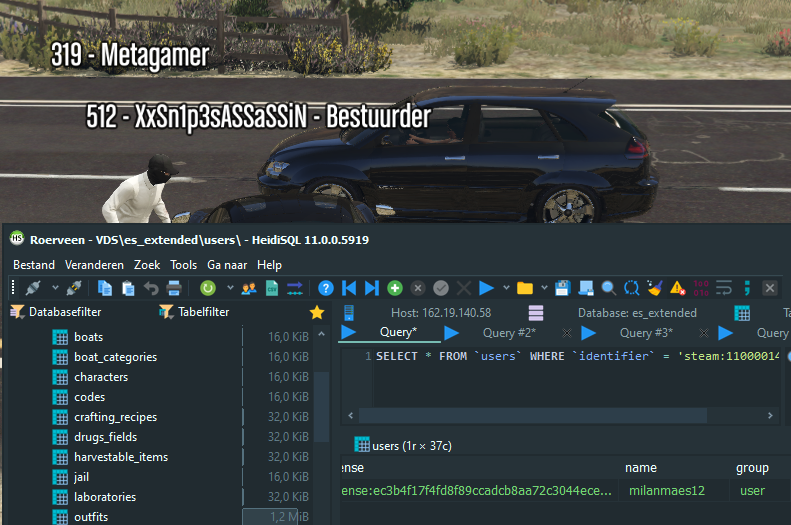Screen dimensions: 791x525
Task: Save the query with the floppy disk icon
Action: point(562,288)
